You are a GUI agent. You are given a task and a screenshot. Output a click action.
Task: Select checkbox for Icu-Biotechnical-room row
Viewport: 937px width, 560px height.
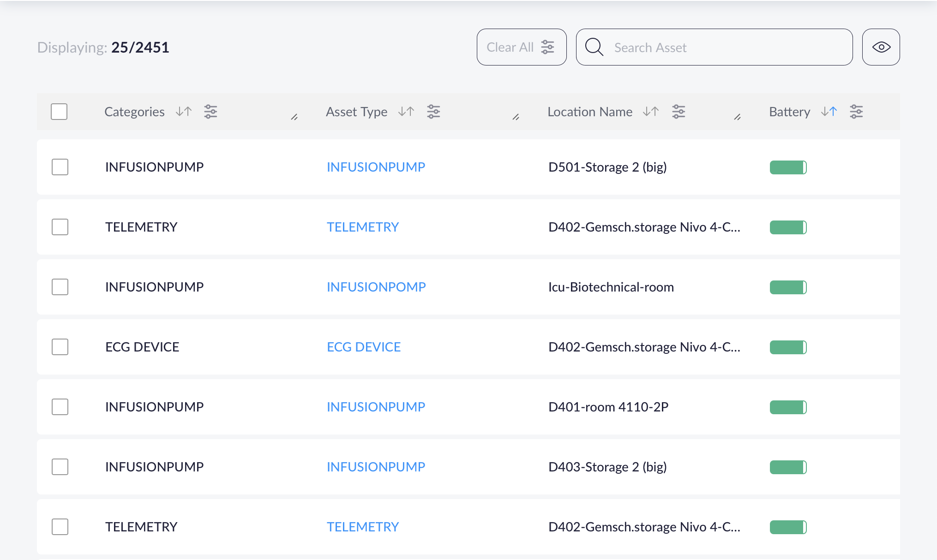(60, 287)
